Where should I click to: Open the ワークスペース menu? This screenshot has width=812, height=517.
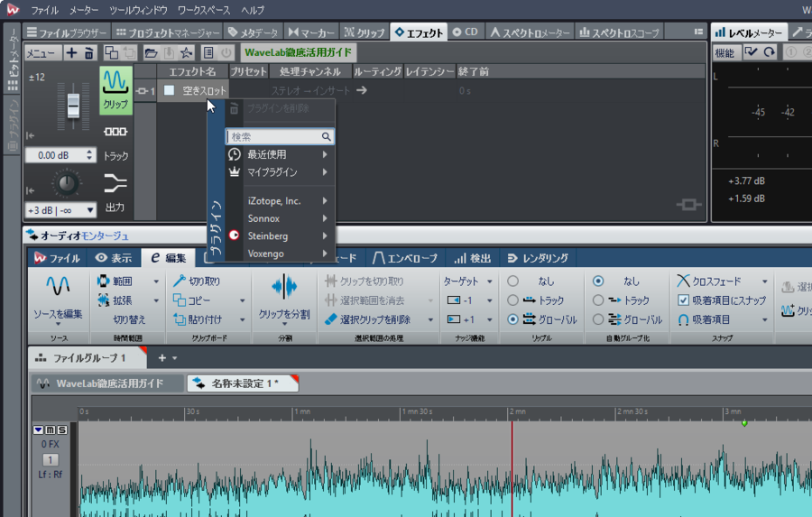coord(204,10)
